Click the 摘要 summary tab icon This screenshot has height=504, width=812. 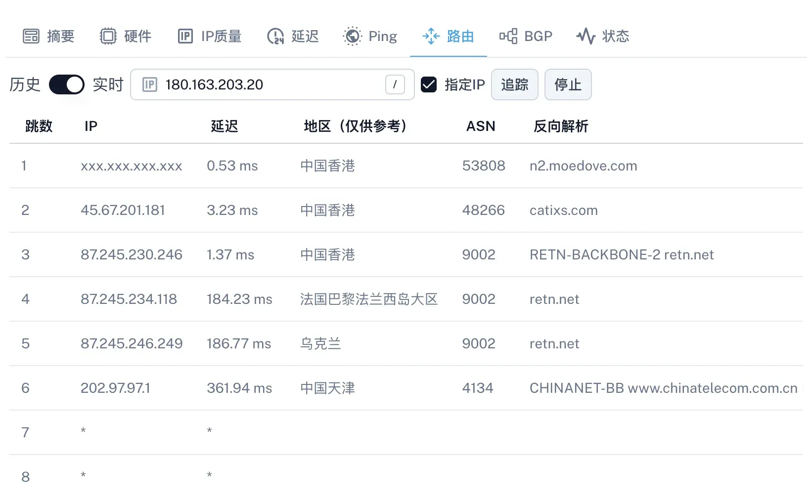click(31, 36)
